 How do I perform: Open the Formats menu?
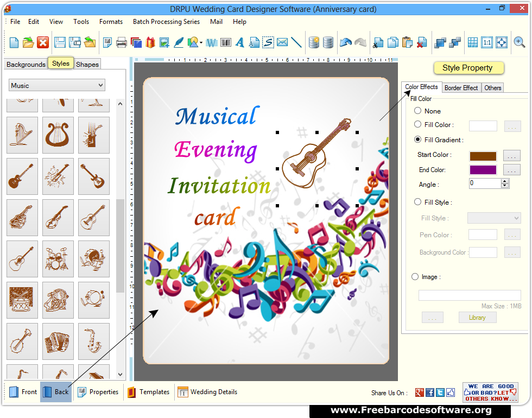(x=111, y=22)
